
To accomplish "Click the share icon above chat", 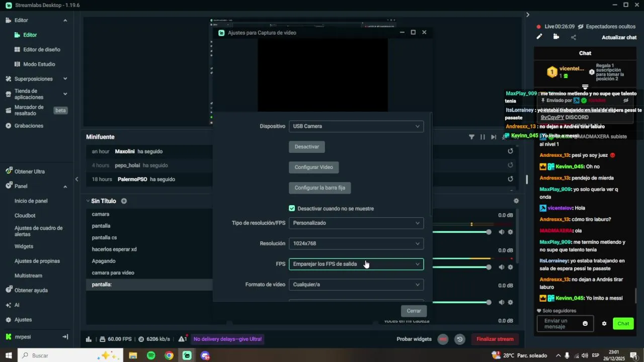I will click(x=574, y=37).
